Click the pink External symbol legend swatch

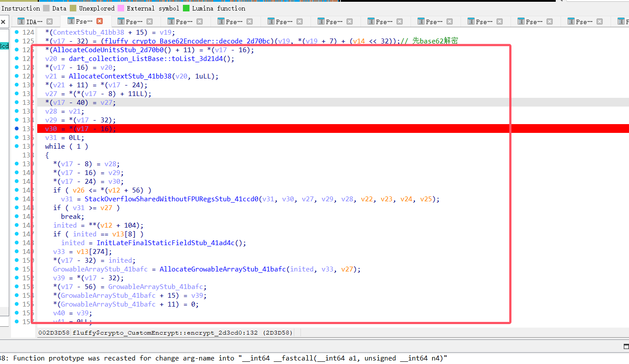click(x=121, y=8)
